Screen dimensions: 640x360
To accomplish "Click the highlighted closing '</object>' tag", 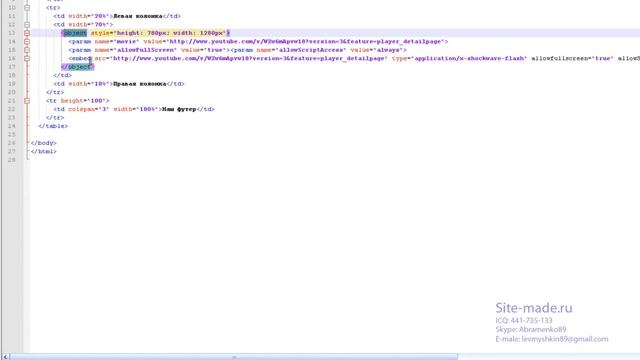I will (78, 67).
